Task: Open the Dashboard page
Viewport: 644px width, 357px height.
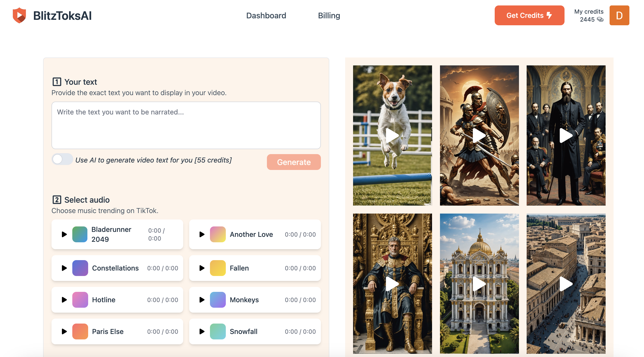Action: click(266, 16)
